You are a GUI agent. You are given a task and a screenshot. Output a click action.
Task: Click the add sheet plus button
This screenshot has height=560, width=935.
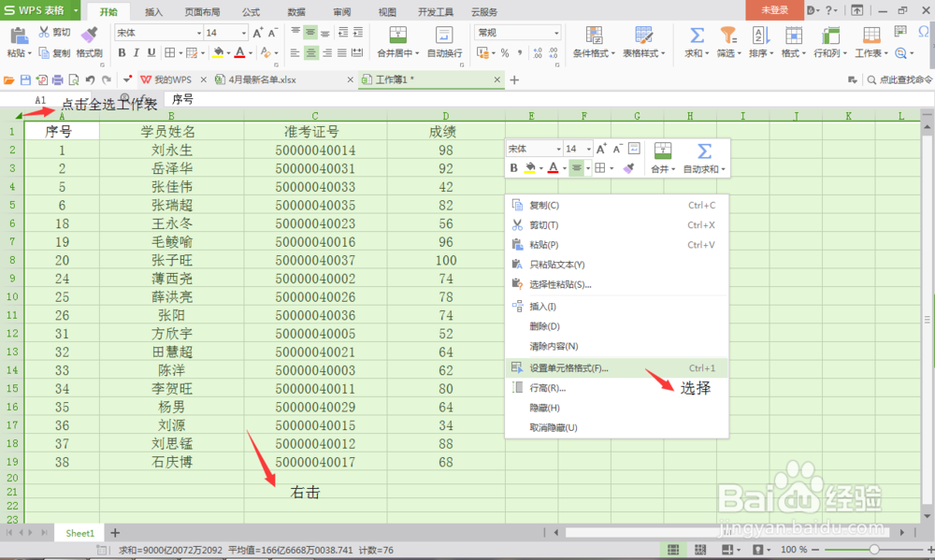[115, 533]
